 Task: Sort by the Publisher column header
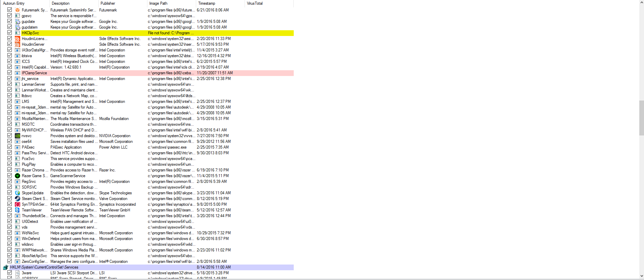[x=122, y=3]
